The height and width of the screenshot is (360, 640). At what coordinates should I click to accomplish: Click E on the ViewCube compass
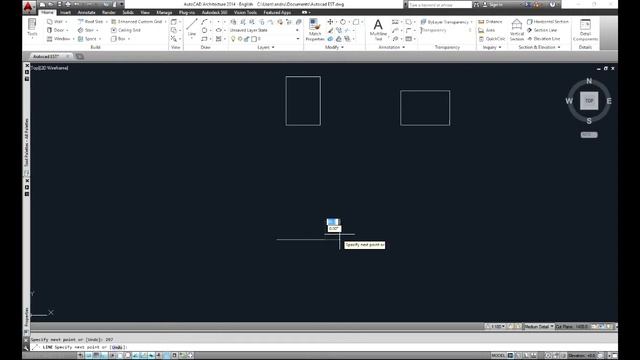tap(609, 101)
